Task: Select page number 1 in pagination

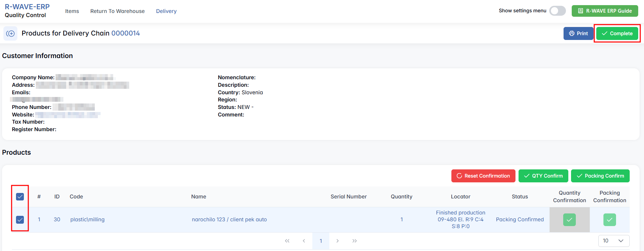Action: (x=321, y=241)
